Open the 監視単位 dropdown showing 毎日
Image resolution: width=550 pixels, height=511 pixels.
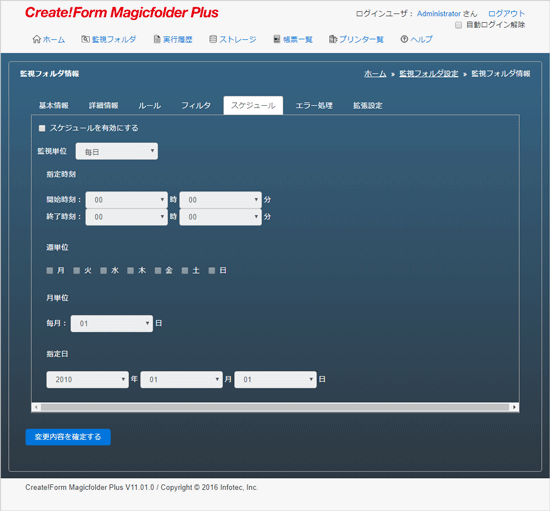(117, 151)
